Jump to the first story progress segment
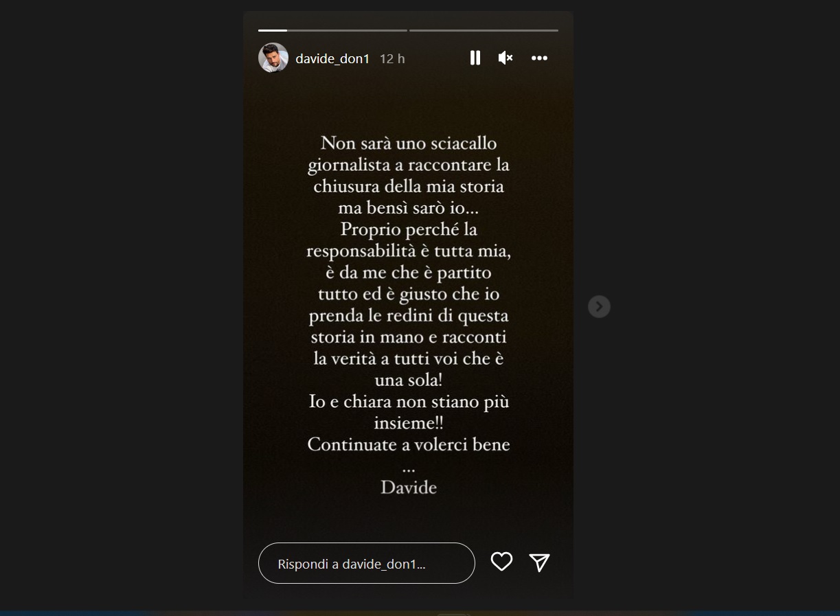Image resolution: width=840 pixels, height=616 pixels. (332, 30)
